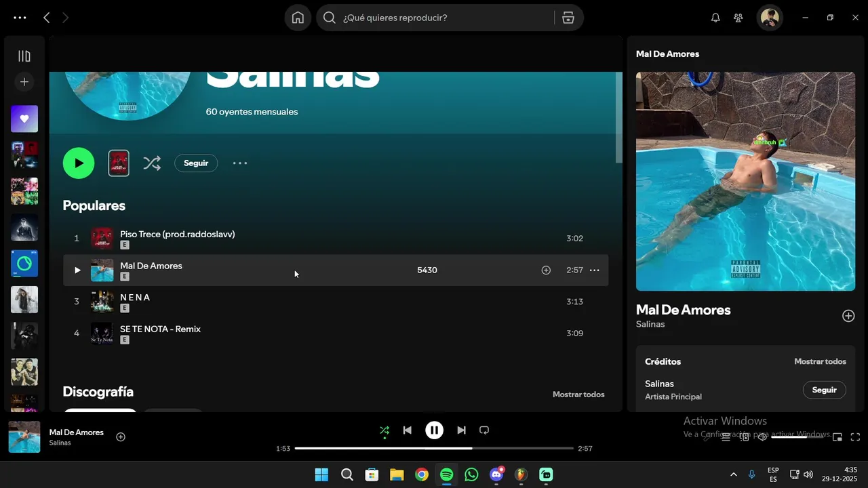
Task: Click the album preview tile beside play
Action: click(119, 163)
